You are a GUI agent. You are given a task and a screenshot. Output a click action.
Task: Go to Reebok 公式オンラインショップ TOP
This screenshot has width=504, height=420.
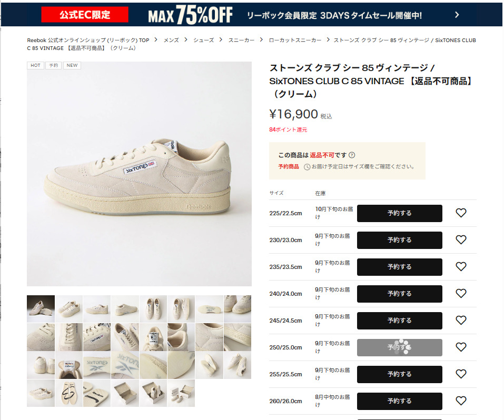coord(88,40)
